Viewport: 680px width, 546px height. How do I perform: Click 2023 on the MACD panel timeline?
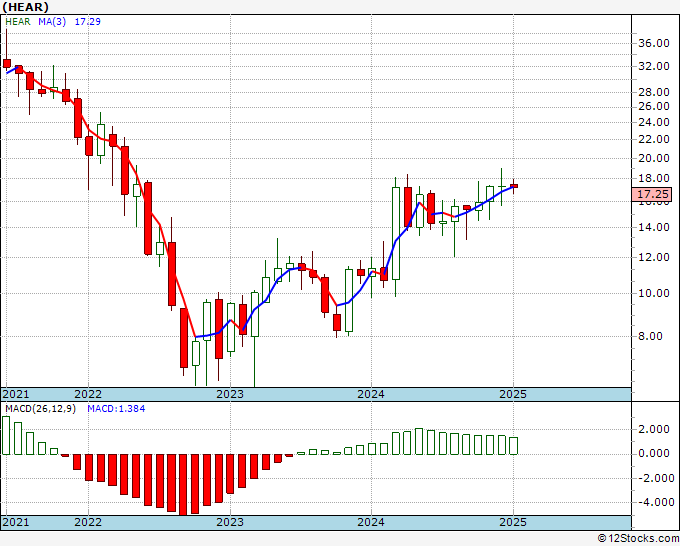point(230,522)
